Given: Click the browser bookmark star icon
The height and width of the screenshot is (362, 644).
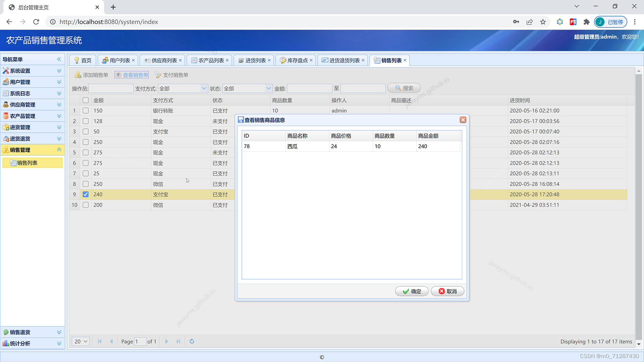Looking at the screenshot, I should (543, 22).
